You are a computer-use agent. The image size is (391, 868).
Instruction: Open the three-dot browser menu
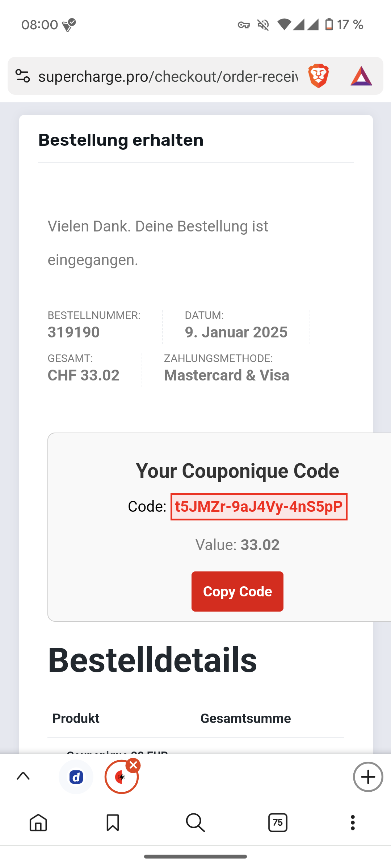[x=353, y=823]
